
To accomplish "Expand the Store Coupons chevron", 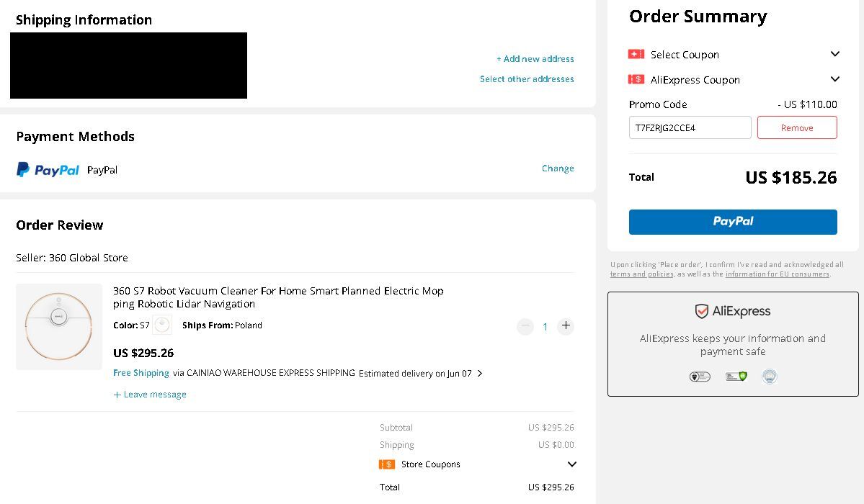I will [x=572, y=464].
